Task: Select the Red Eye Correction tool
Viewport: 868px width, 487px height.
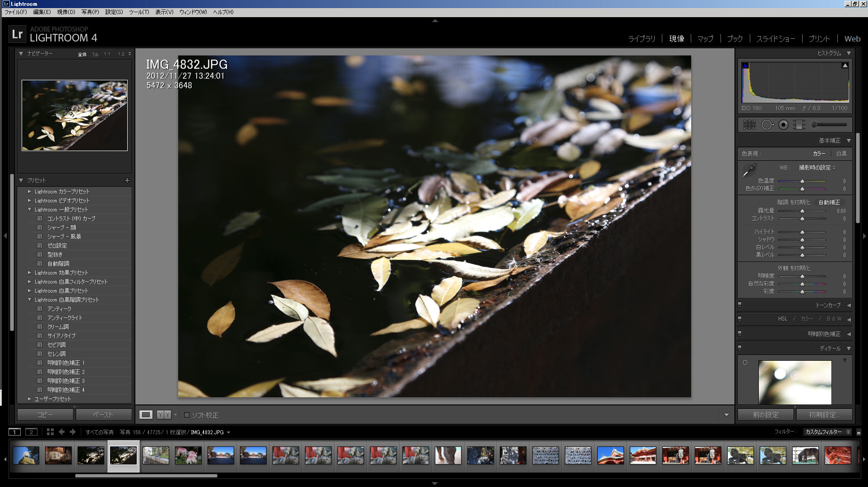Action: pyautogui.click(x=784, y=125)
